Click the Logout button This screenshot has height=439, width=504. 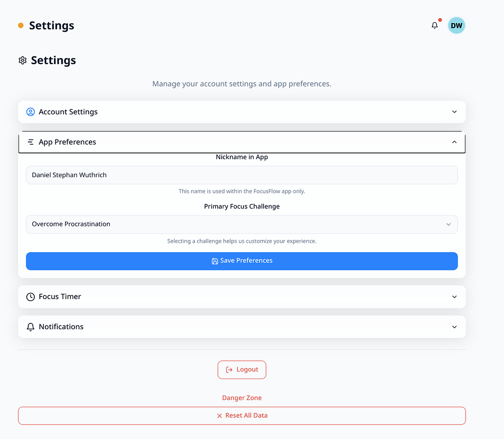tap(242, 370)
